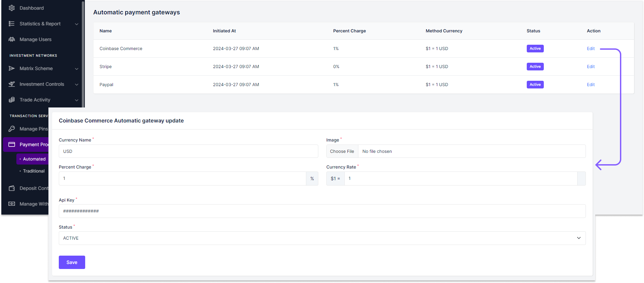This screenshot has width=644, height=283.
Task: Click the Manage Pins key icon
Action: [x=12, y=129]
